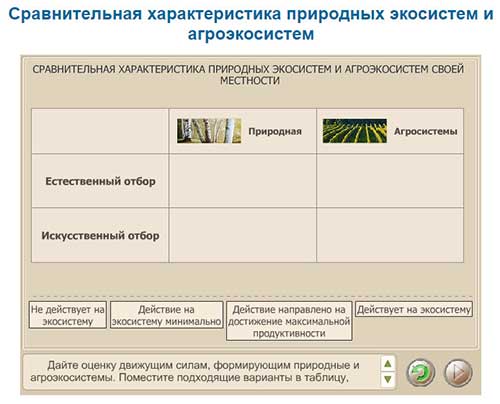Click the up arrow of instruction scroller
The image size is (500, 404).
point(388,364)
